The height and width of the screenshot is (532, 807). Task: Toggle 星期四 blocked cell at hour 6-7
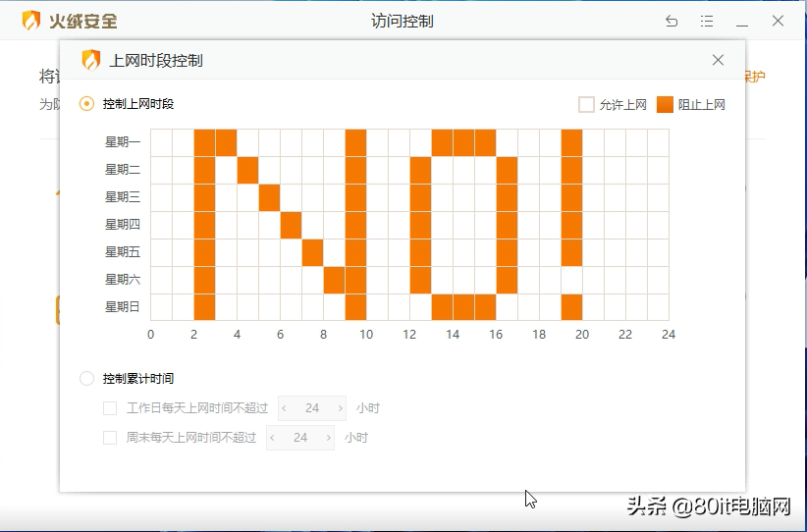point(291,226)
